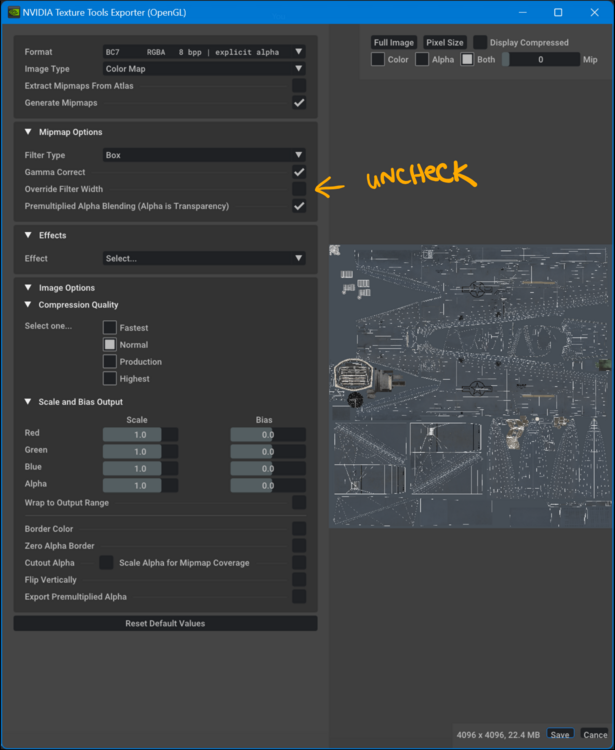Select the Color channel view option

[378, 59]
